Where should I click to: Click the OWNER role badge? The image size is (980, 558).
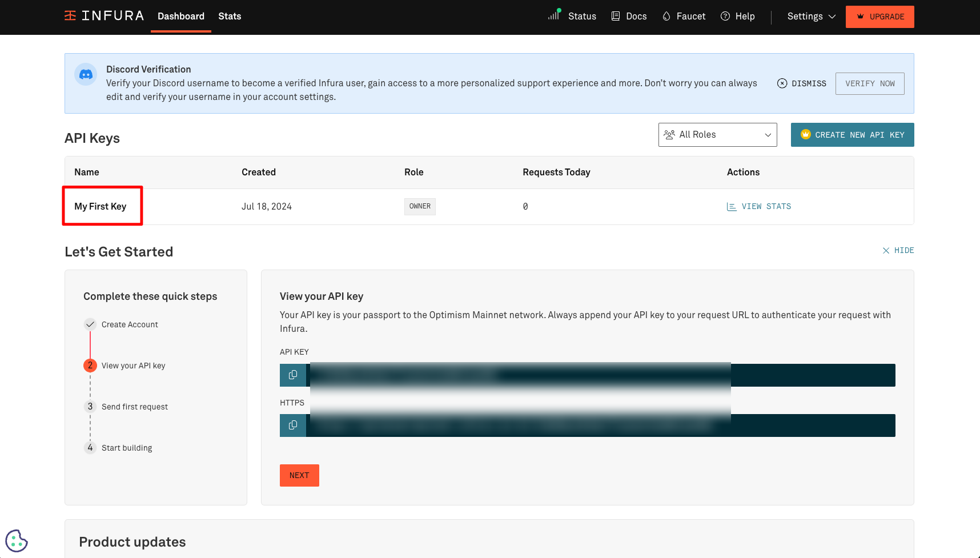click(420, 206)
